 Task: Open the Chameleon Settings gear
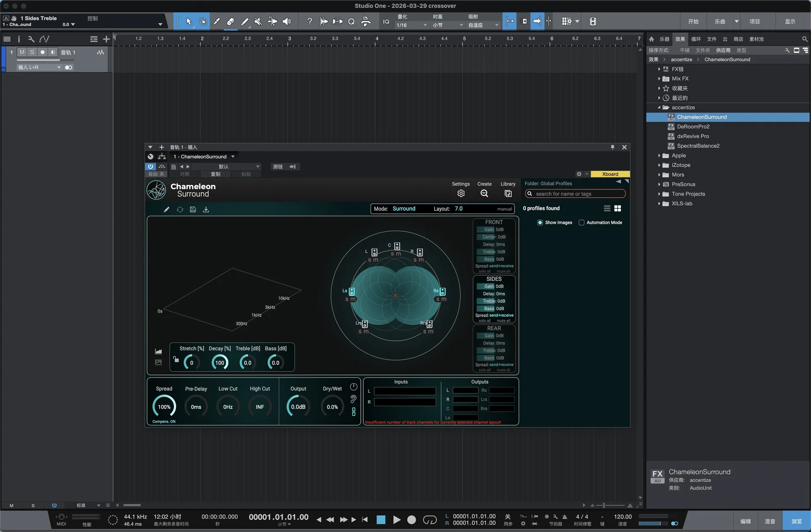click(461, 193)
